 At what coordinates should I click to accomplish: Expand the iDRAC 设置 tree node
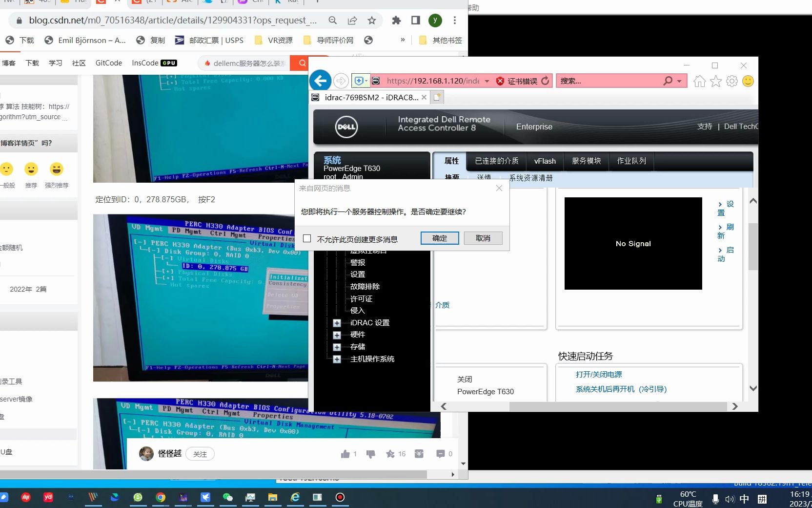point(337,323)
